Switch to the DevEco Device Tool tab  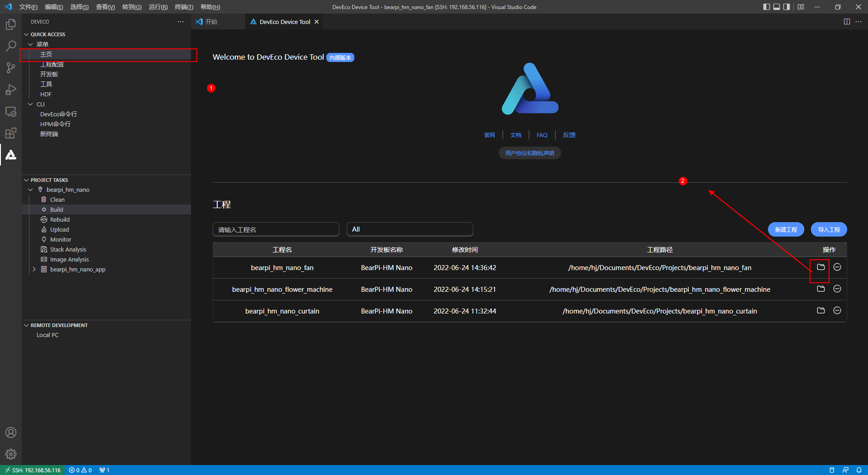tap(285, 22)
